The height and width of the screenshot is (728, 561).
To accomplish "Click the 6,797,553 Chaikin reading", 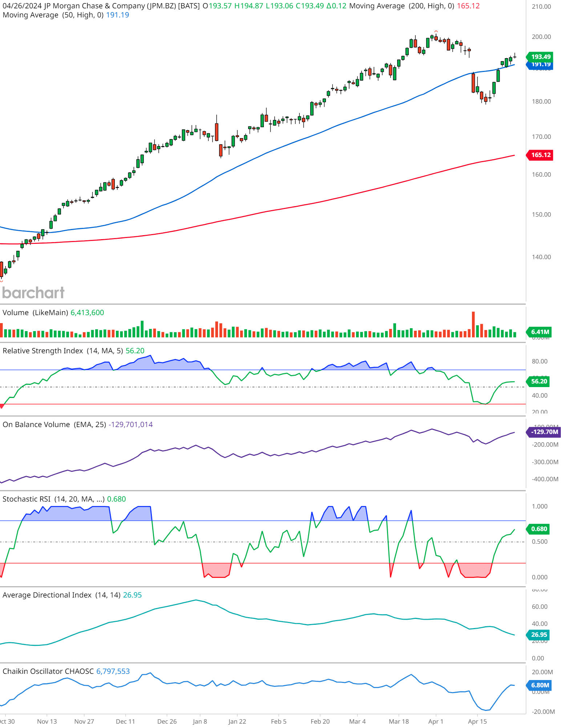I will point(113,671).
